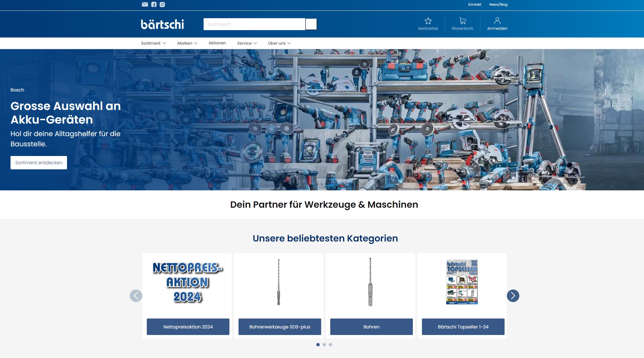This screenshot has width=644, height=358.
Task: Show next category carousel slide
Action: 513,296
